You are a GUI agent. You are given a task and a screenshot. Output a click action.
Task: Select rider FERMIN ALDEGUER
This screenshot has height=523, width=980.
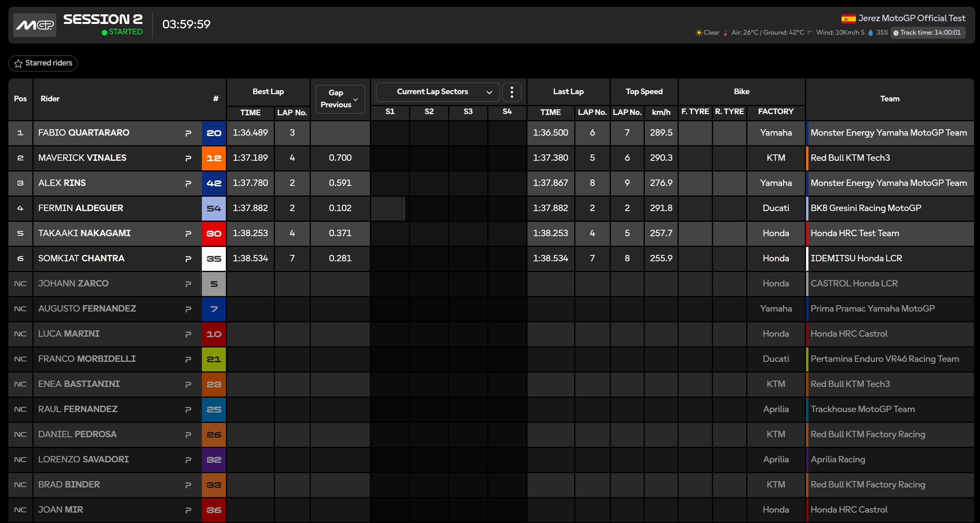81,208
